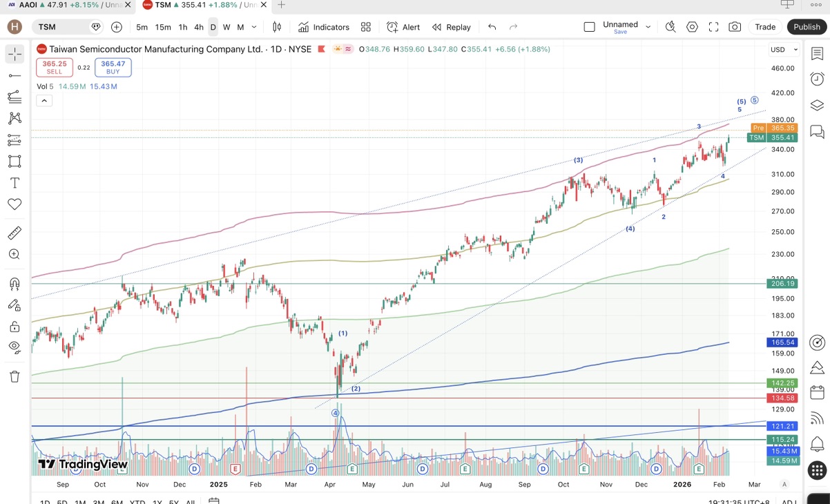Image resolution: width=830 pixels, height=504 pixels.
Task: Open the Alerts panel clock icon
Action: click(x=817, y=79)
